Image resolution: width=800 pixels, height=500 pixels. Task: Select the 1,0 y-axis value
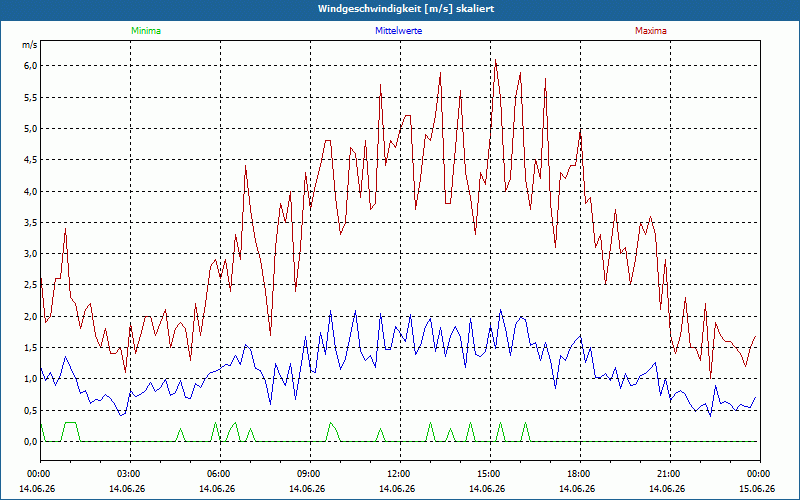pos(31,379)
